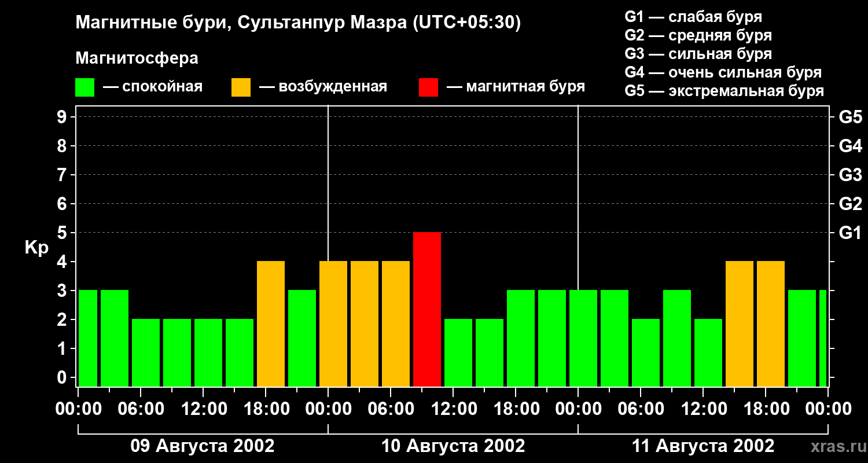868x463 pixels.
Task: Select the narrow green bar at chart's right edge
Action: click(823, 339)
